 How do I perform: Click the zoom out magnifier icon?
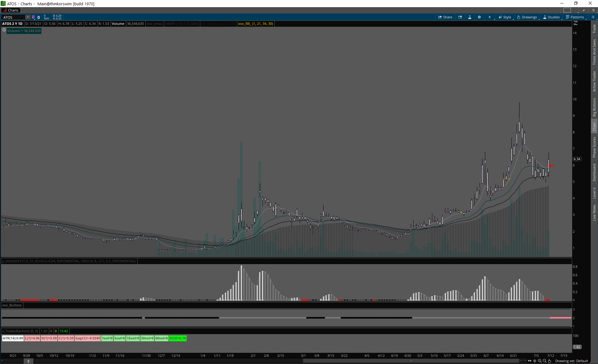tap(545, 361)
